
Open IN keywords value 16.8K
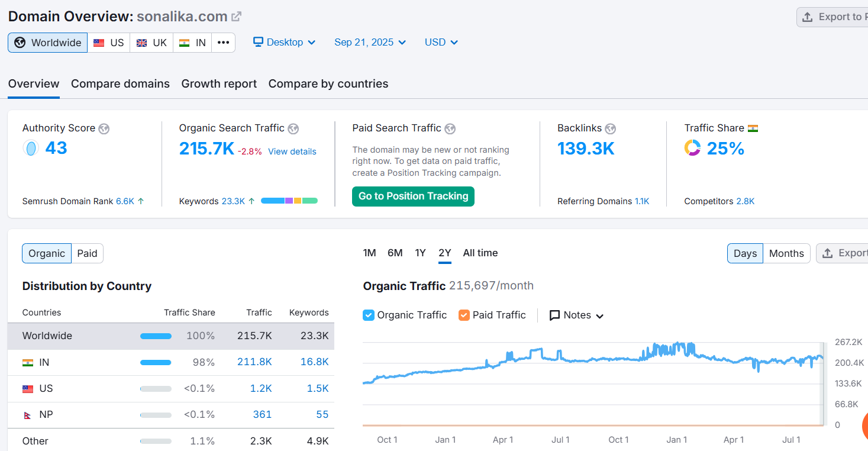(314, 362)
